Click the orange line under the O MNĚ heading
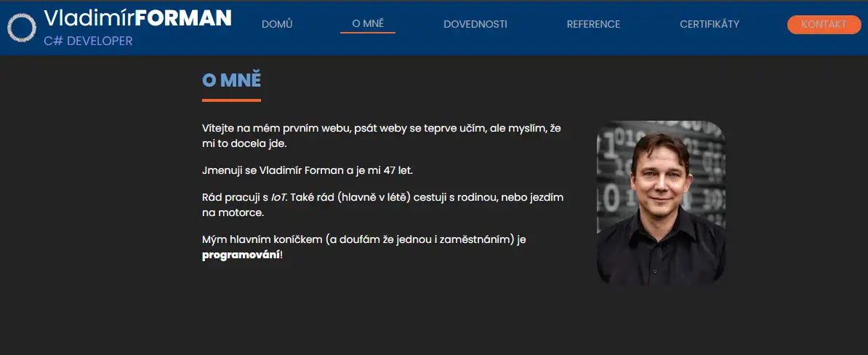This screenshot has height=355, width=868. 231,100
